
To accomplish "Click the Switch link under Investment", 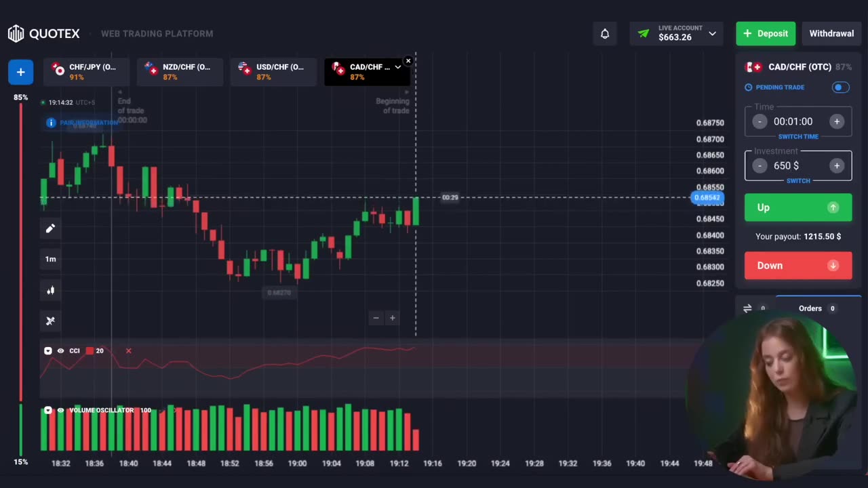I will (x=798, y=181).
